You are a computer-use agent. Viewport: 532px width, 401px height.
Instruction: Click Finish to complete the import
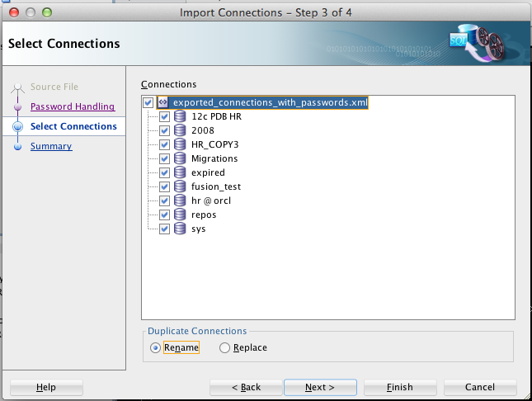pyautogui.click(x=400, y=388)
